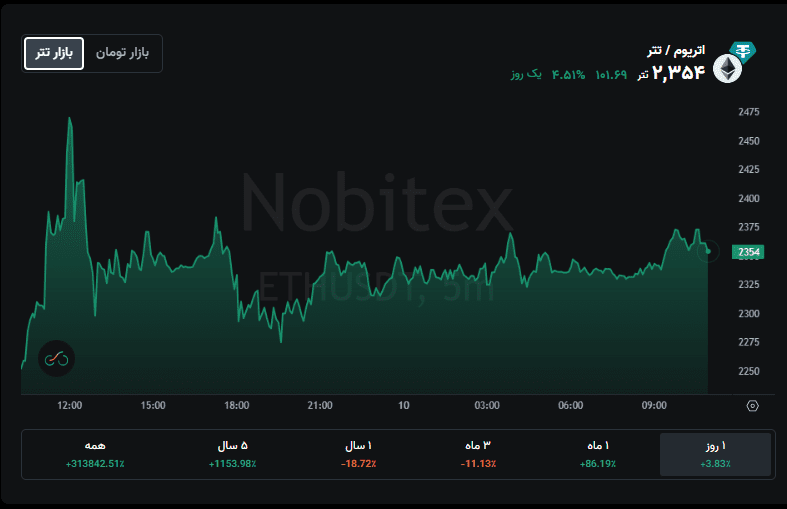Select the ۱ سال time range tab

tap(358, 454)
